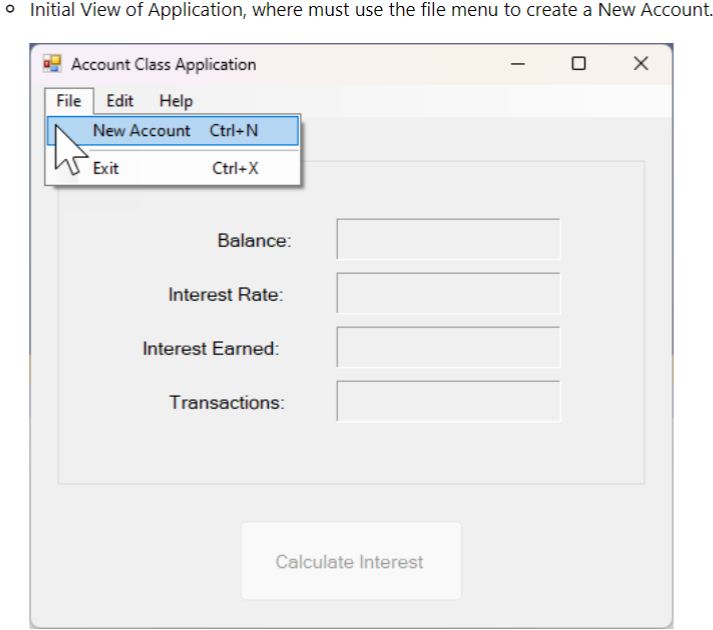Click the Balance: label
Image resolution: width=713 pixels, height=630 pixels.
pos(254,240)
